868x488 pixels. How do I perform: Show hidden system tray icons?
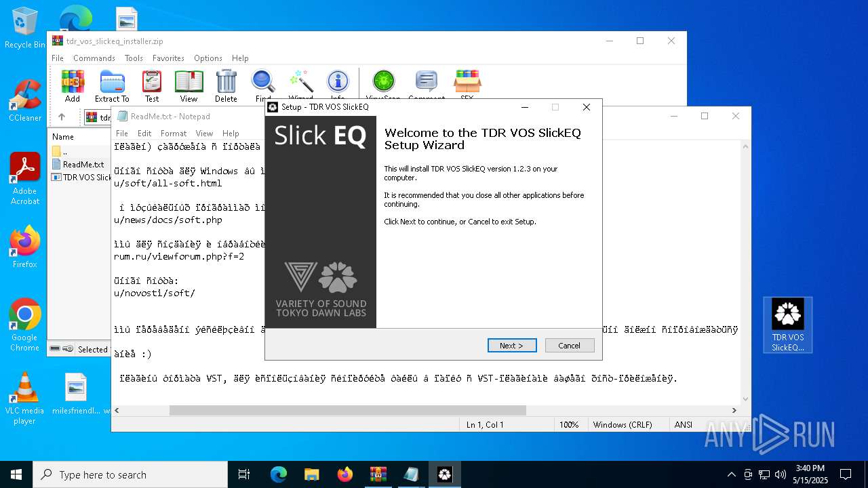point(731,474)
